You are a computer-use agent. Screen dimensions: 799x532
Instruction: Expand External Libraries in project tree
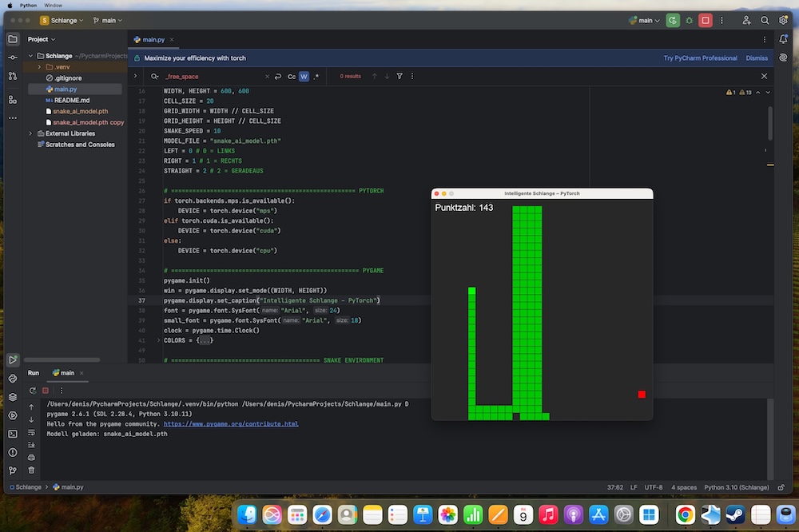pos(30,133)
